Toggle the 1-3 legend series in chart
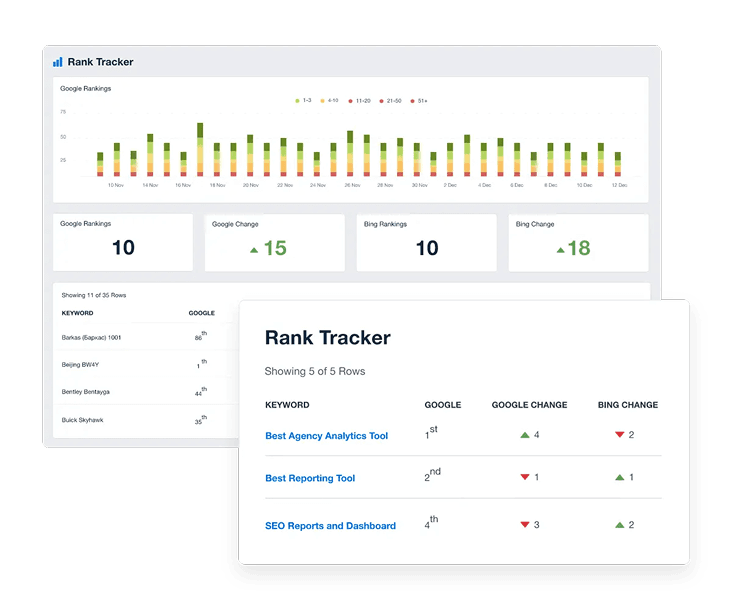The image size is (732, 609). tap(303, 101)
